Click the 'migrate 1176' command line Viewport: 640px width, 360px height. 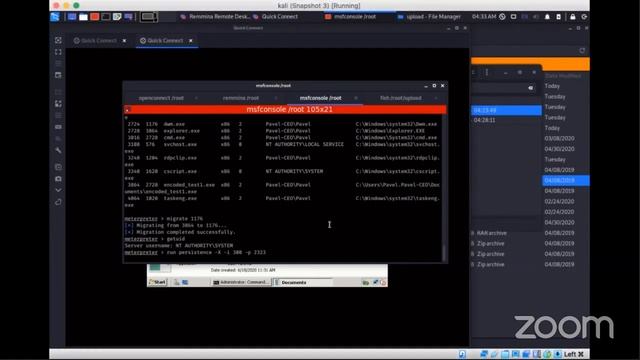point(164,218)
